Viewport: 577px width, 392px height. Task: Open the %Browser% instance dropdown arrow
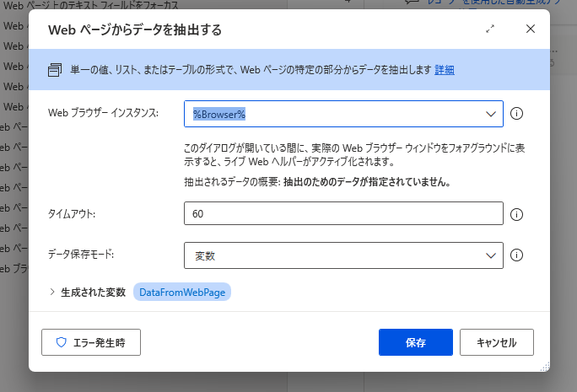(490, 114)
